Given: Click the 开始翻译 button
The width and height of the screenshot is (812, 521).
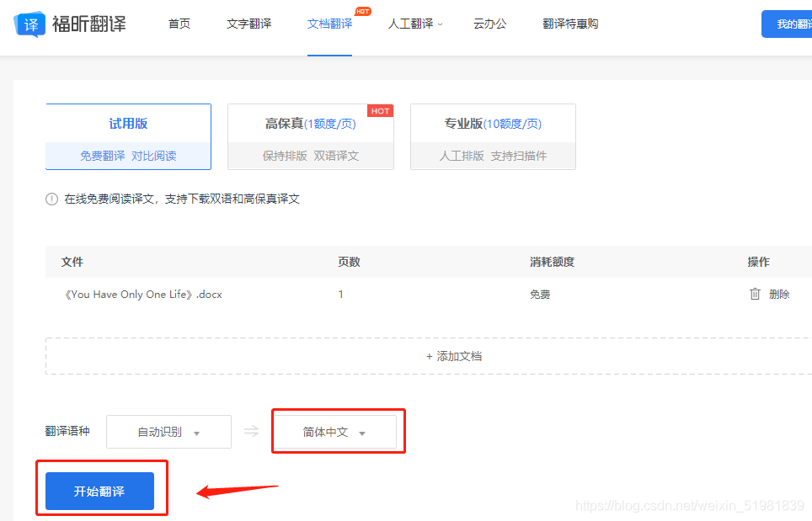Looking at the screenshot, I should pos(100,491).
